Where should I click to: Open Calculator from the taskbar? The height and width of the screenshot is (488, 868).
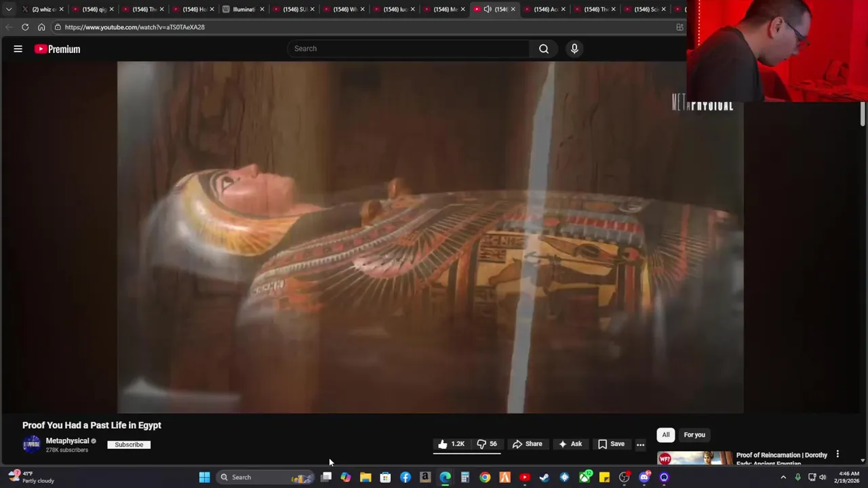[x=465, y=477]
